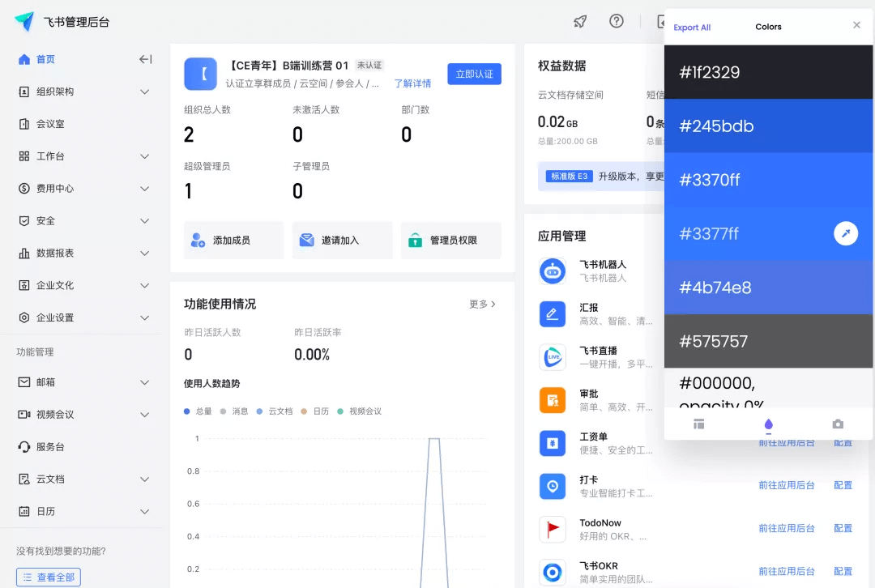
Task: Switch to layout panel icon tab
Action: pyautogui.click(x=698, y=424)
